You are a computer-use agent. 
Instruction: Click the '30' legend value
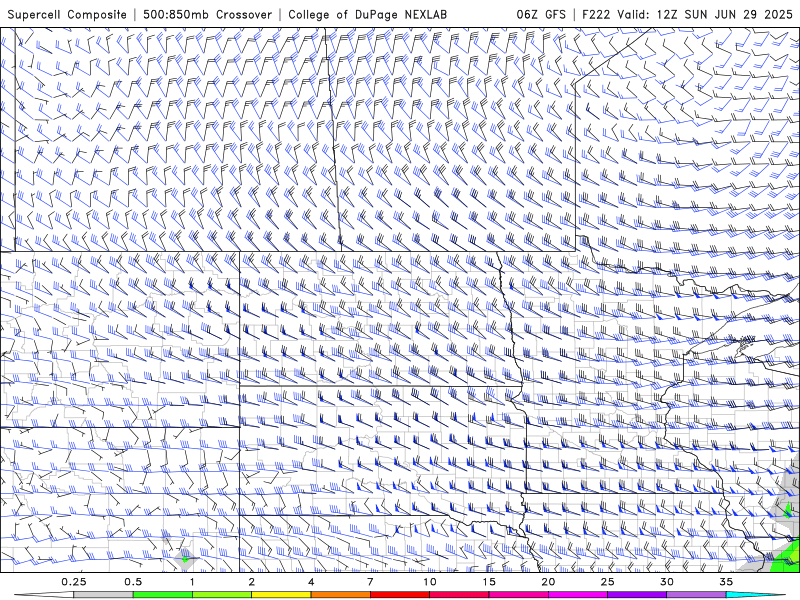[x=666, y=582]
